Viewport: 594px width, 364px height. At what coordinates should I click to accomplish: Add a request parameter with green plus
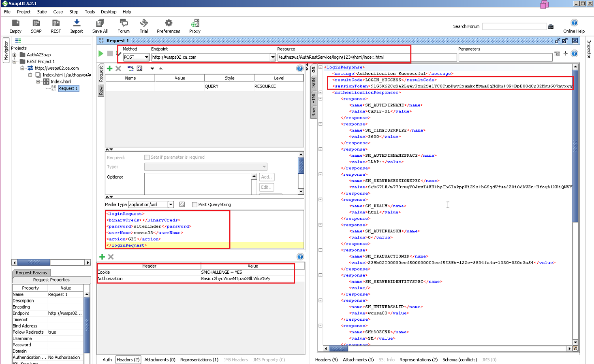109,68
